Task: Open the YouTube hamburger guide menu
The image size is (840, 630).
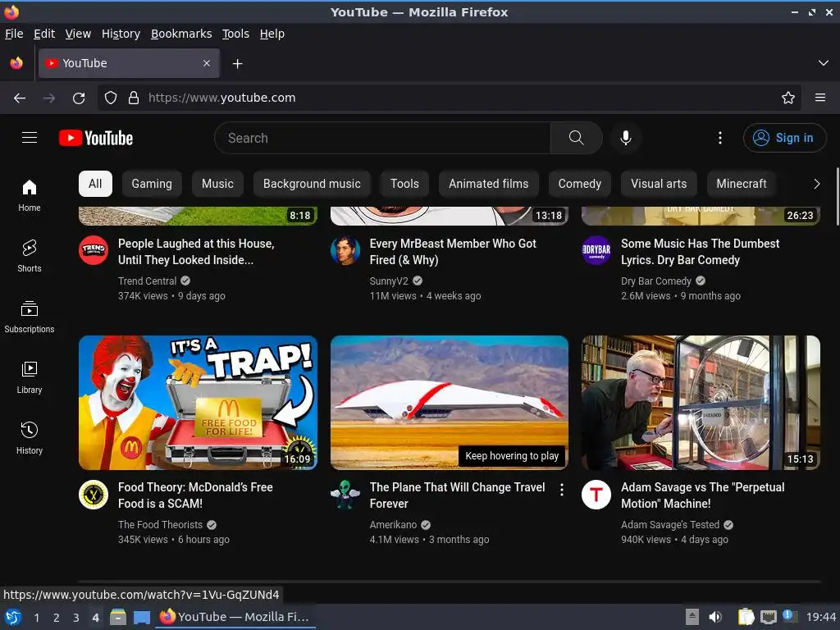Action: (30, 138)
